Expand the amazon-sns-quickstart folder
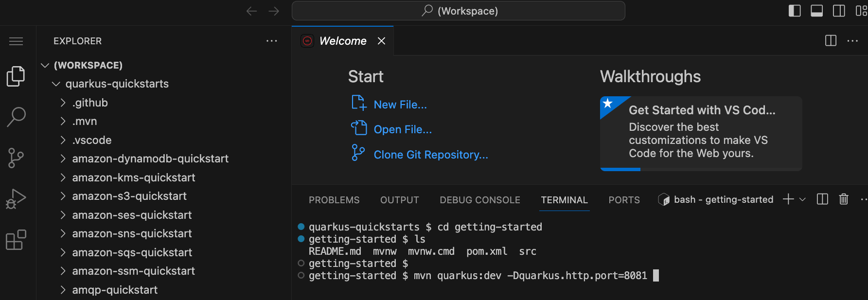868x300 pixels. tap(63, 233)
